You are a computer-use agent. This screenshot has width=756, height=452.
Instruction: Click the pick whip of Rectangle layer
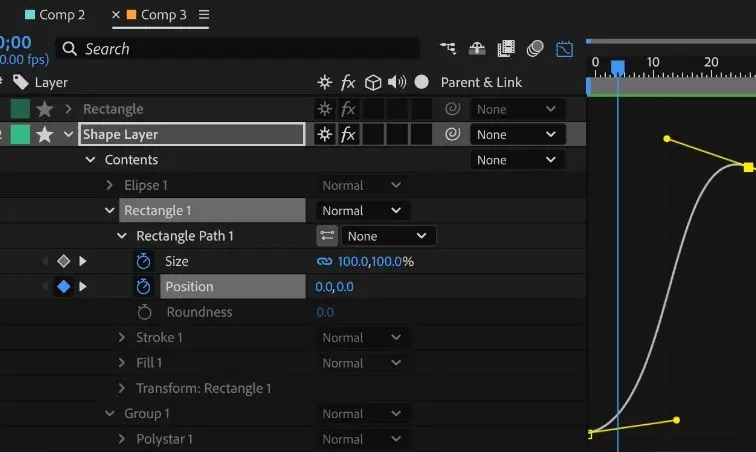(452, 109)
